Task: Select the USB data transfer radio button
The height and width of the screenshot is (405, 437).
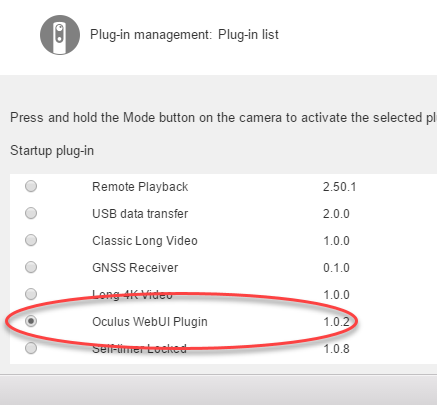Action: point(31,213)
